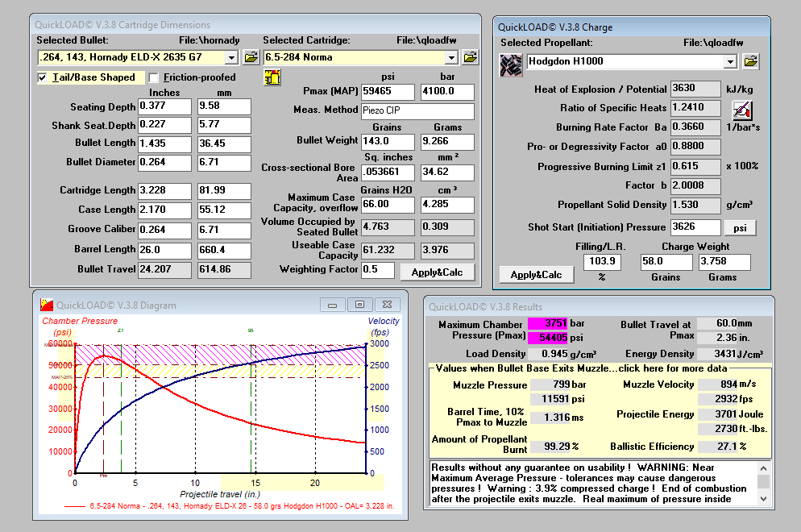Enable the Friction-proofed checkbox
Image resolution: width=801 pixels, height=532 pixels.
[x=154, y=78]
